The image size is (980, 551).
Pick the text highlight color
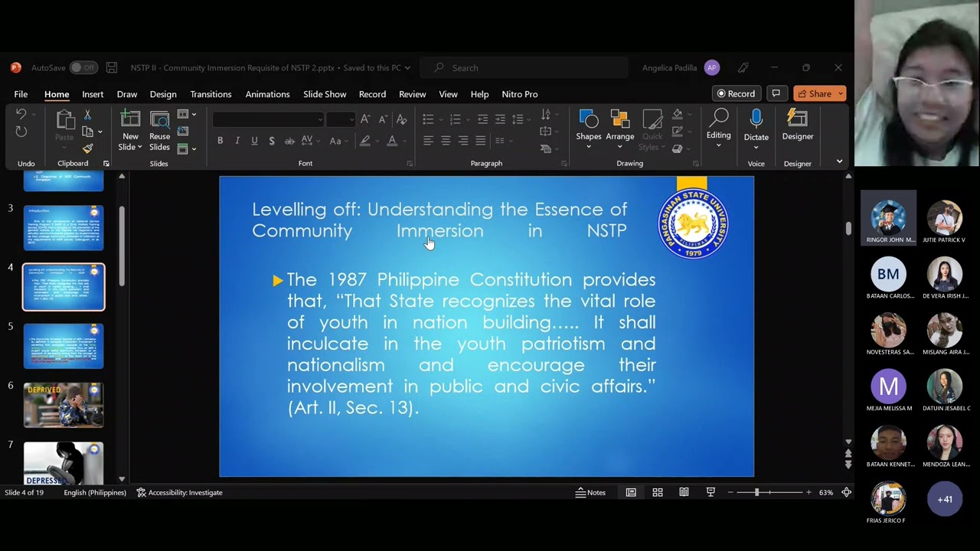[x=365, y=141]
